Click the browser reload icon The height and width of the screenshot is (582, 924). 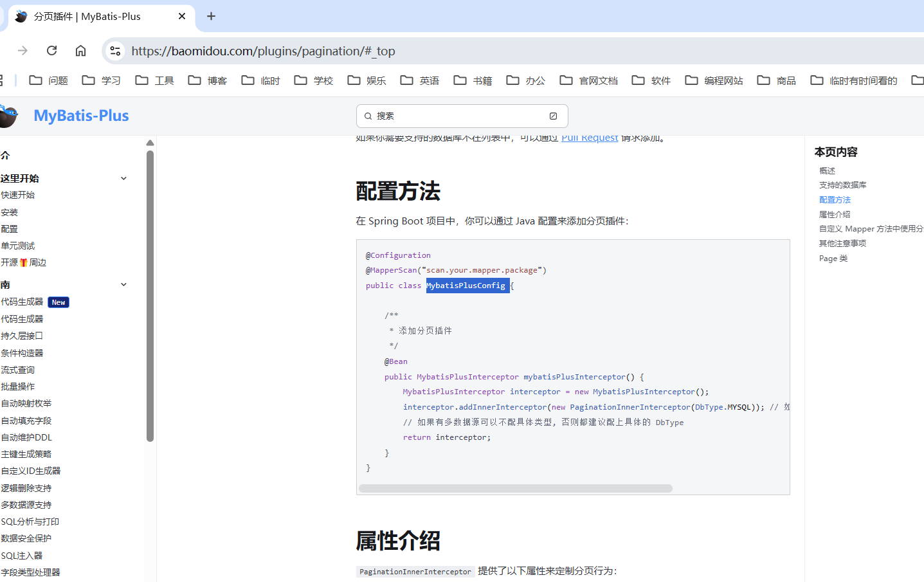coord(52,51)
